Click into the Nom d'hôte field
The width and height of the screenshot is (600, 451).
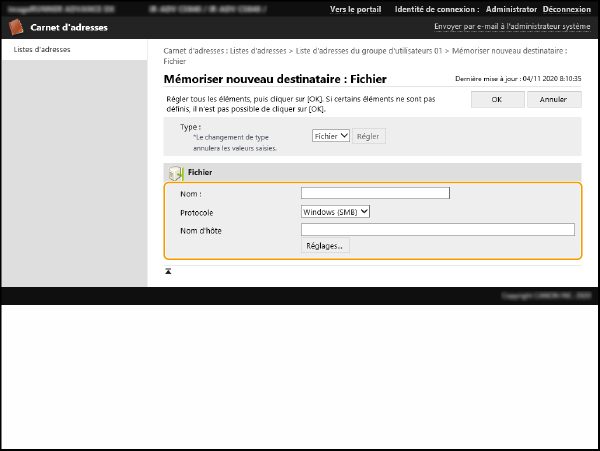pyautogui.click(x=437, y=229)
